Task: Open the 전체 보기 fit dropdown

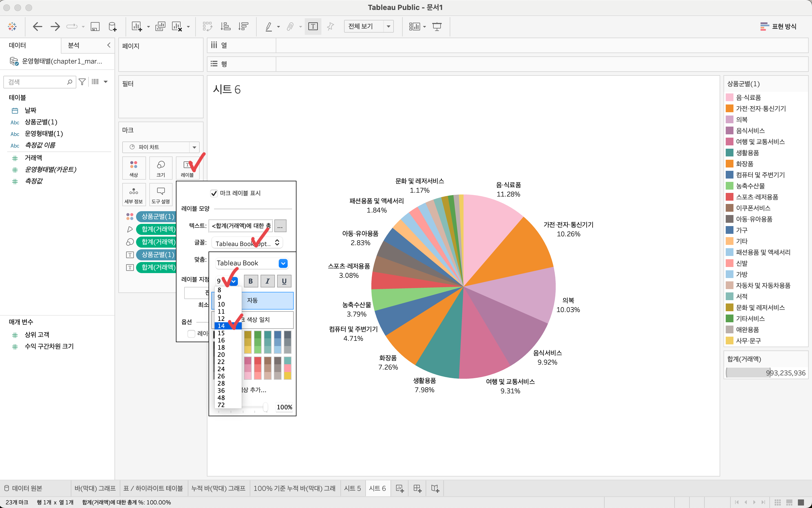Action: pyautogui.click(x=389, y=26)
